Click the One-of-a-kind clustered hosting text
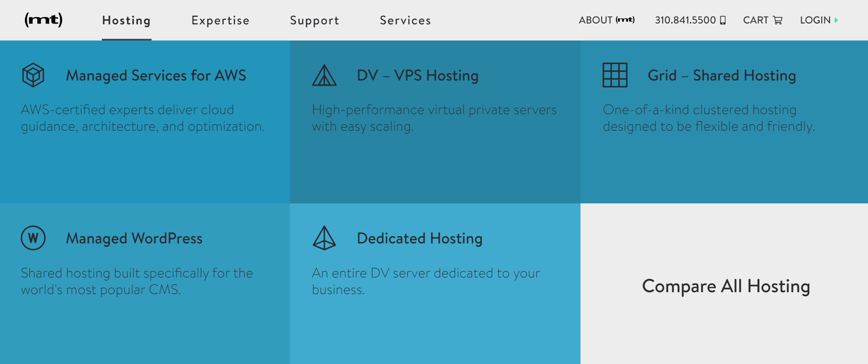This screenshot has width=868, height=364. tap(709, 118)
